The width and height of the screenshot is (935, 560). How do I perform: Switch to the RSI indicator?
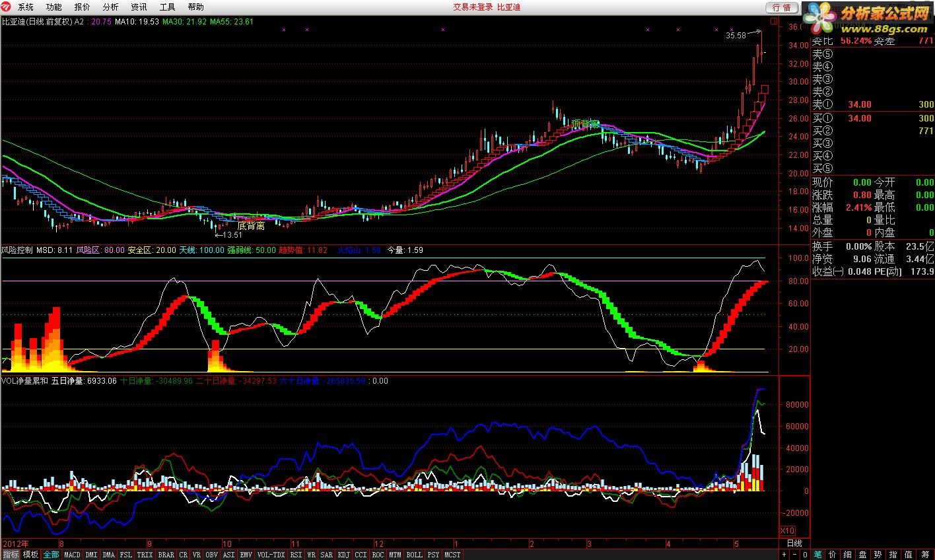pos(296,555)
